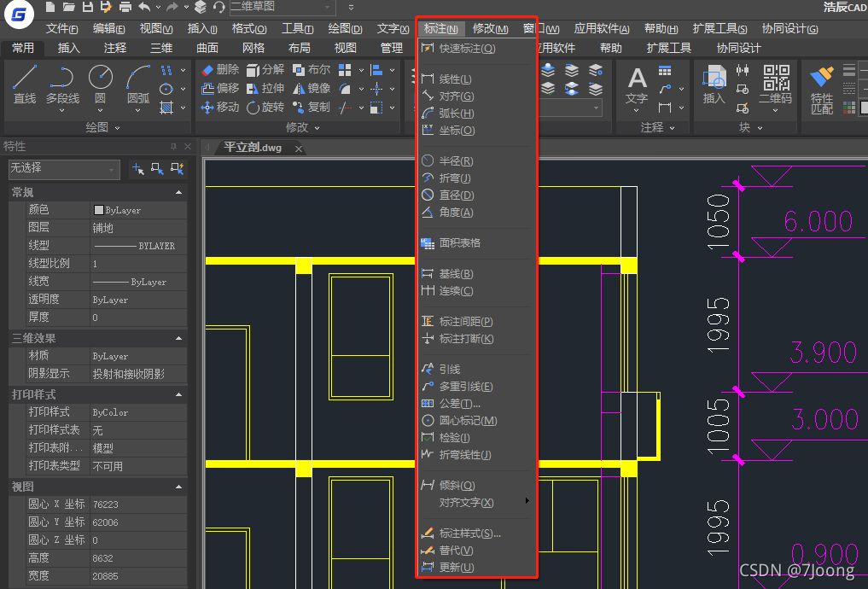Select the 偏移 offset tool
Screen dimensions: 868x589
coord(220,89)
